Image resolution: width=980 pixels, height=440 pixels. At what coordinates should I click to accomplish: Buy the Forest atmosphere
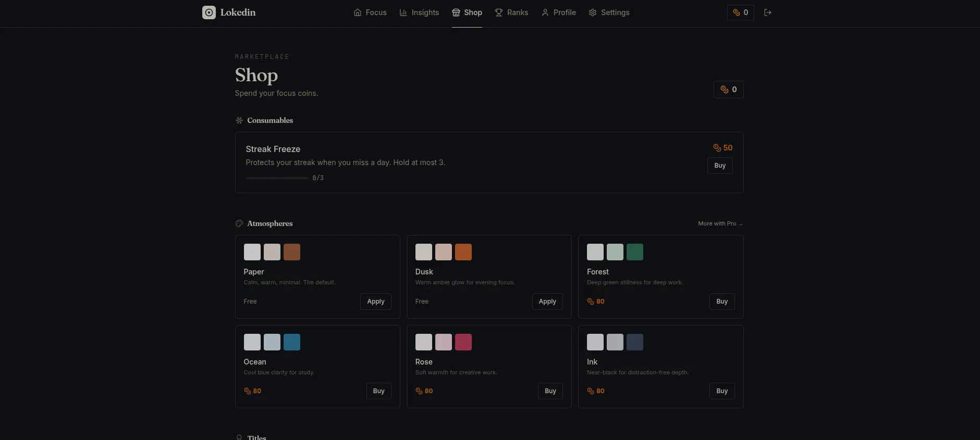point(722,301)
